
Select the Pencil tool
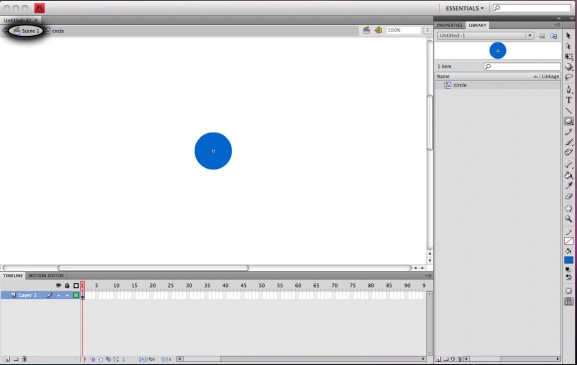coord(569,132)
